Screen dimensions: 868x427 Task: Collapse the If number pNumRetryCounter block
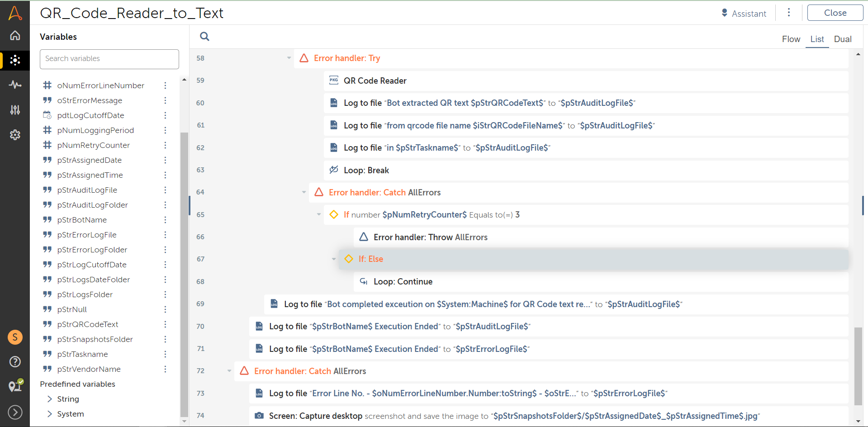click(x=319, y=214)
